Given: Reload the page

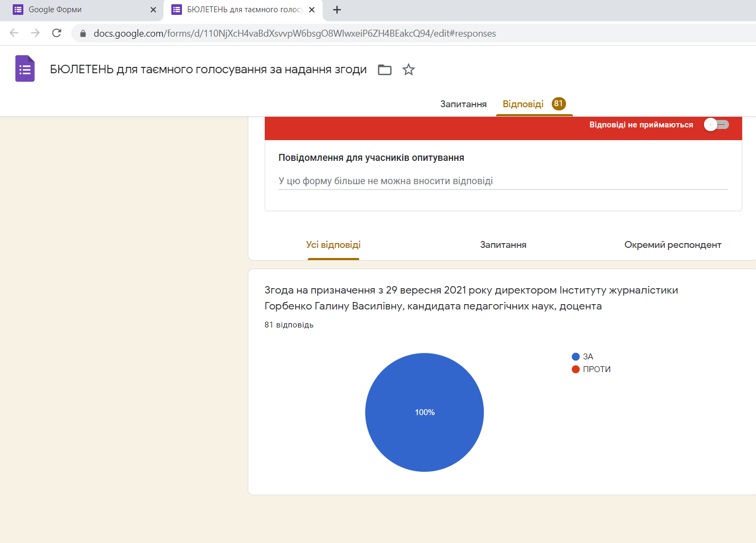Looking at the screenshot, I should pyautogui.click(x=57, y=33).
